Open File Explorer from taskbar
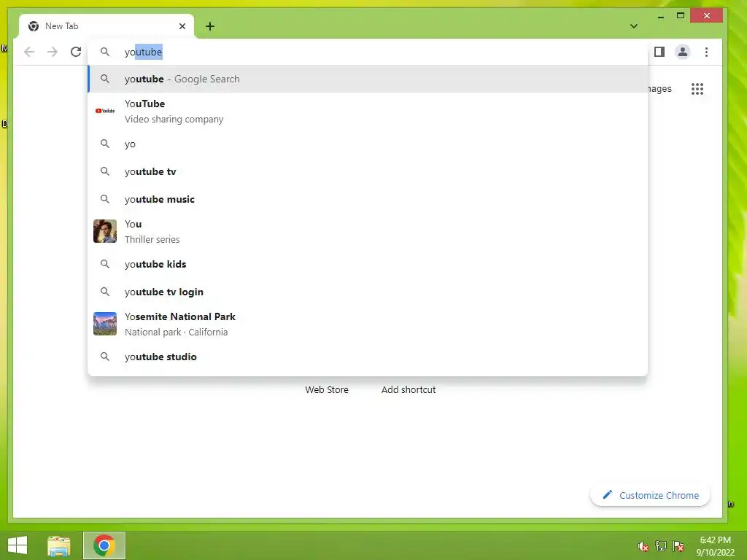Image resolution: width=747 pixels, height=560 pixels. [59, 545]
